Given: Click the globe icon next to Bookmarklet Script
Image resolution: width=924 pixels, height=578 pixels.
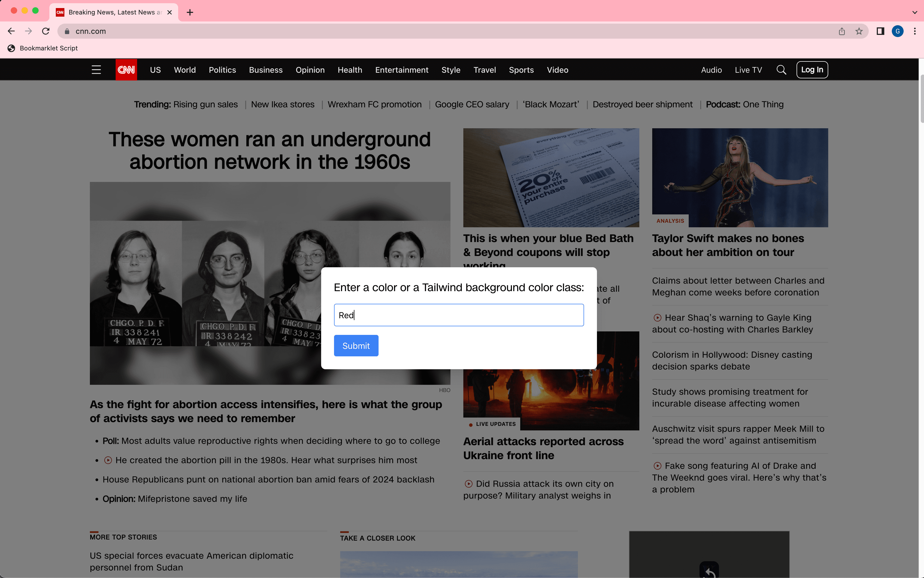Looking at the screenshot, I should point(11,48).
